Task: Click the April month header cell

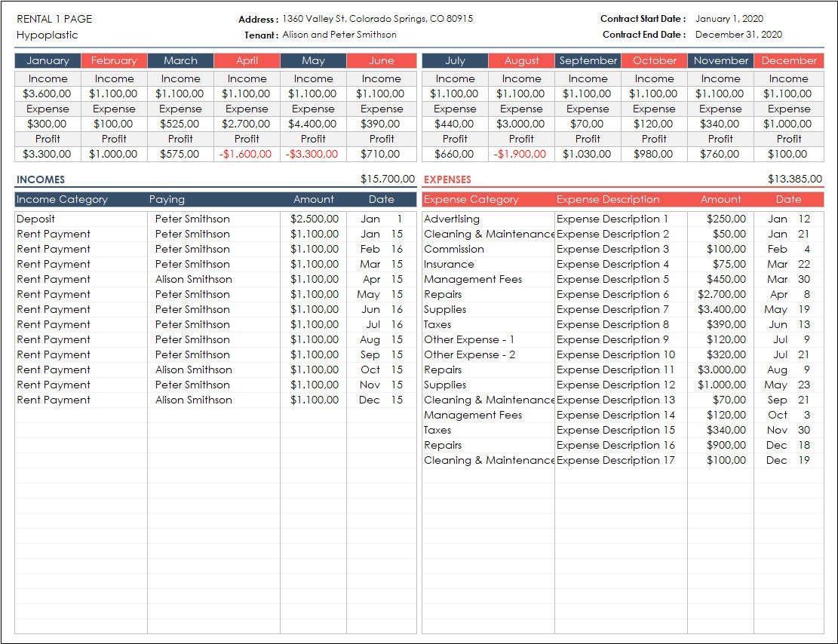Action: click(x=247, y=60)
